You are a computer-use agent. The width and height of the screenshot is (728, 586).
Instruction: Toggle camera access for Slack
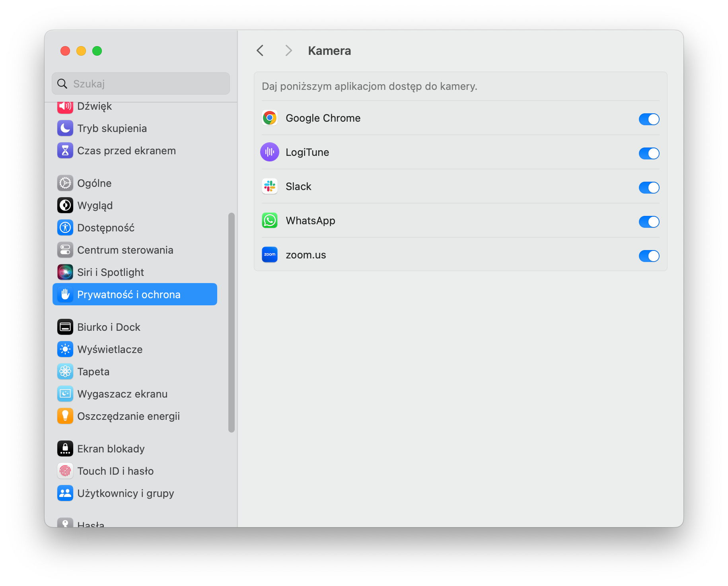(x=649, y=187)
